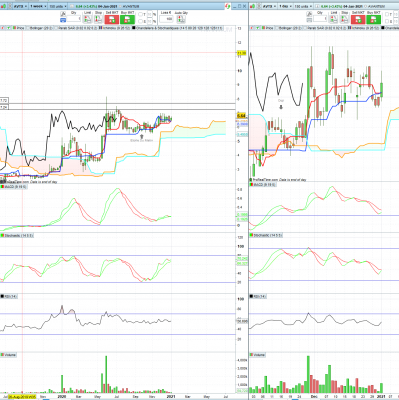399x400 pixels.
Task: Click the Stochastic panel icon in the weekly chart
Action: coord(2,235)
